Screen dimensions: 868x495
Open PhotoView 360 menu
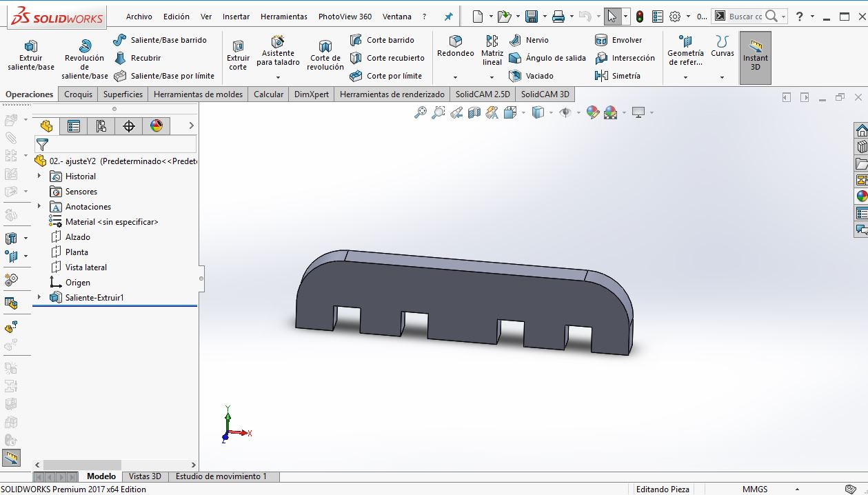[345, 17]
